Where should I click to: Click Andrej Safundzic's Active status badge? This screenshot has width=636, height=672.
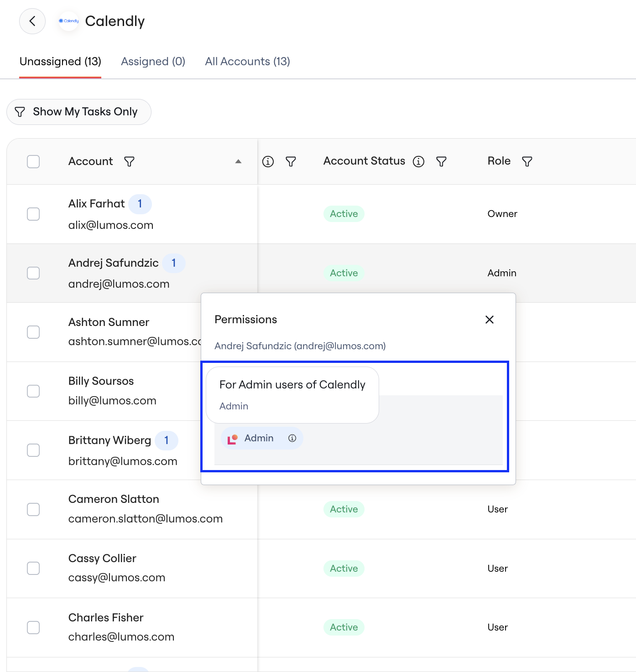[x=344, y=273]
